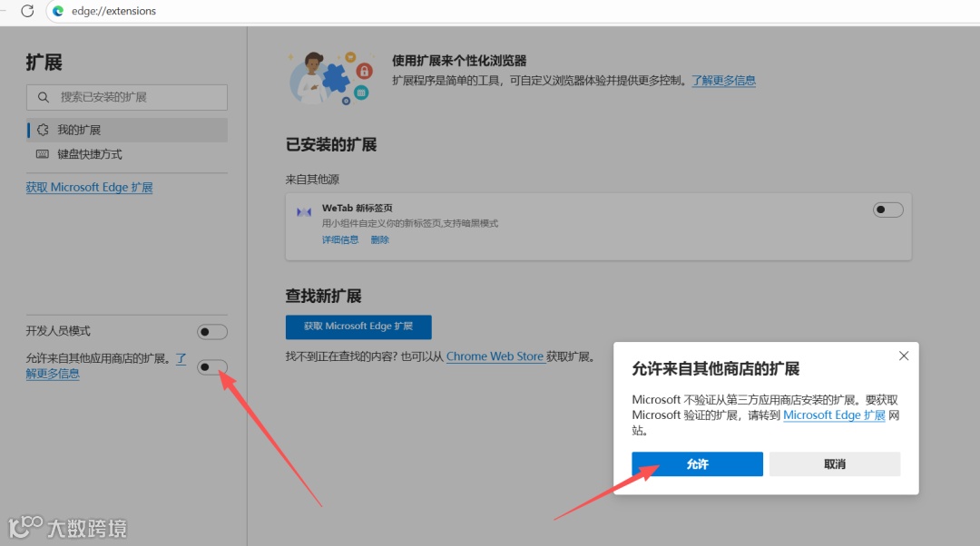Open the Chrome Web Store link
The image size is (980, 546).
[495, 356]
